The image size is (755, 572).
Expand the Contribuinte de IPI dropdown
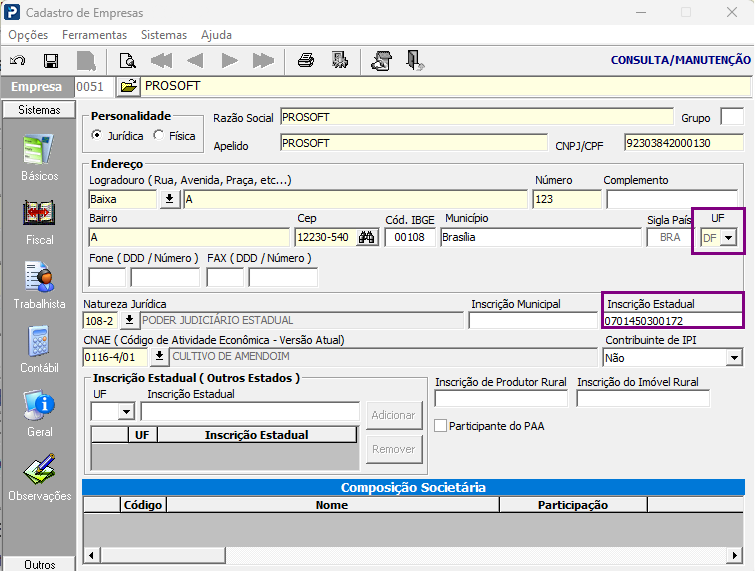point(734,358)
